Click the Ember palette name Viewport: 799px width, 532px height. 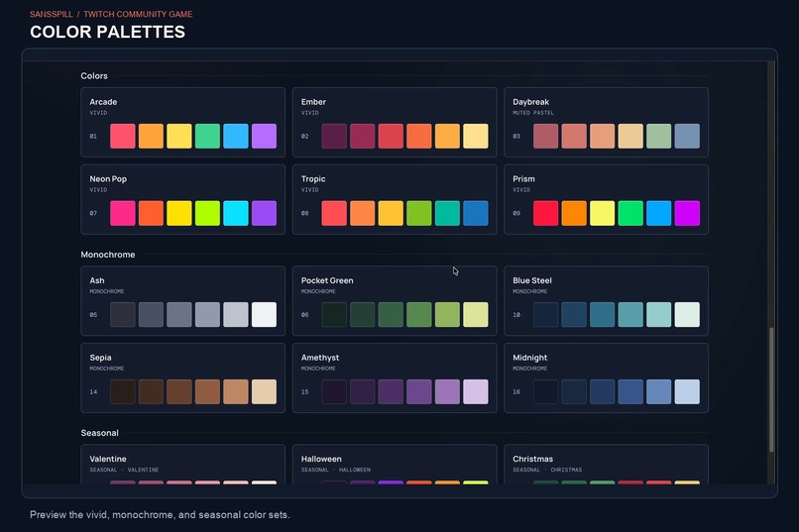pyautogui.click(x=313, y=102)
